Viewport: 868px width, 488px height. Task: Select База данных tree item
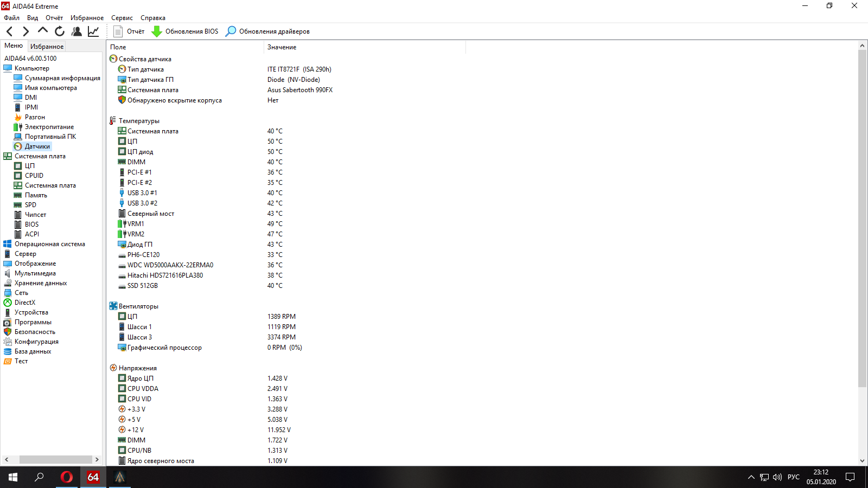click(33, 351)
